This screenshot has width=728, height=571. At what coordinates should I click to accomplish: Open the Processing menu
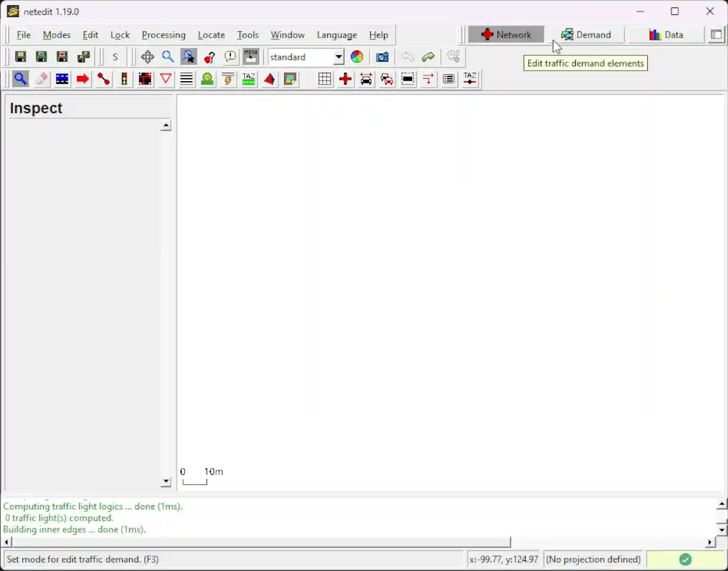(164, 35)
